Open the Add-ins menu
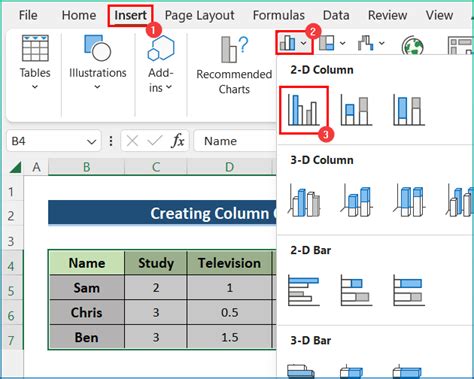474x379 pixels. coord(160,63)
